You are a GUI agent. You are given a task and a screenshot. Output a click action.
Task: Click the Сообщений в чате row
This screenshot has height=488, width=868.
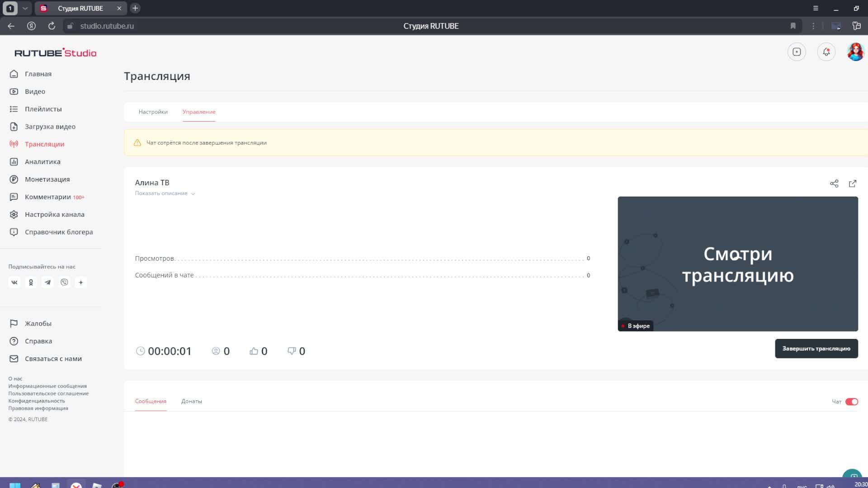(x=362, y=275)
